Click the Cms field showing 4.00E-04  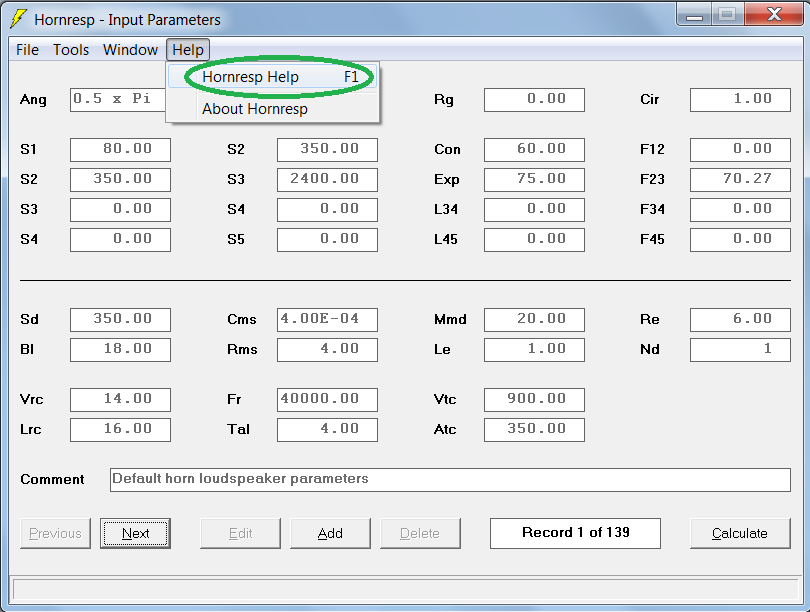(327, 320)
